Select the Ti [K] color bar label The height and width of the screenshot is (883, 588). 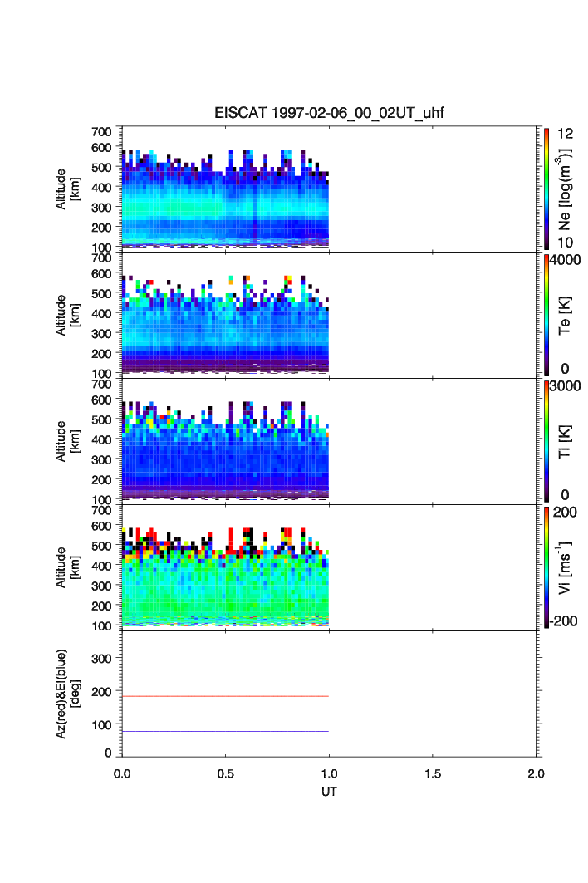565,442
